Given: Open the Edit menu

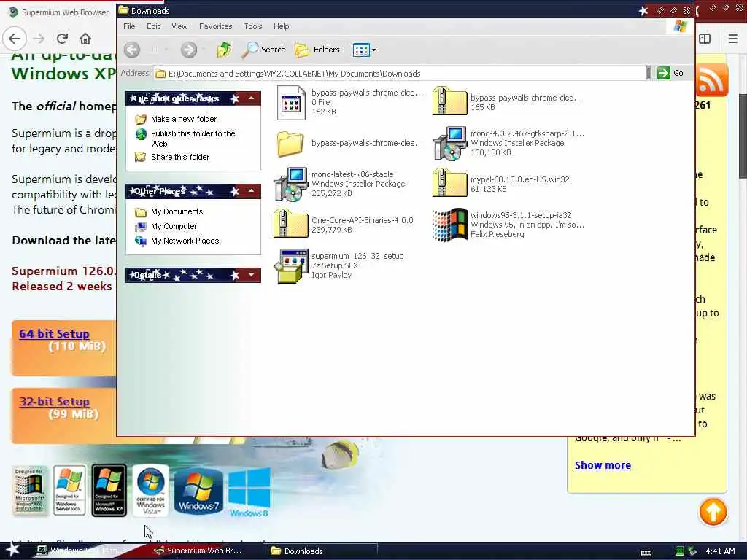Looking at the screenshot, I should click(x=153, y=26).
